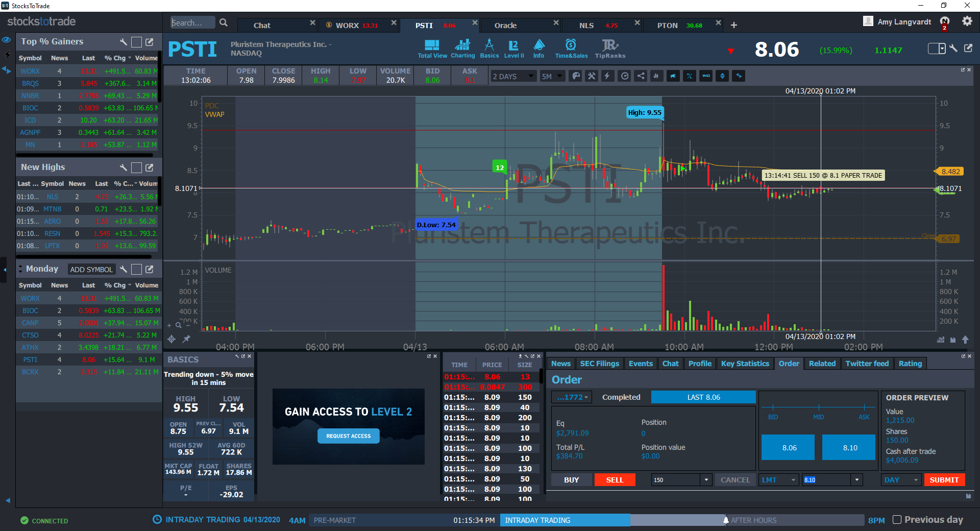980x531 pixels.
Task: Expand the share quantity dropdown arrow
Action: [x=706, y=480]
